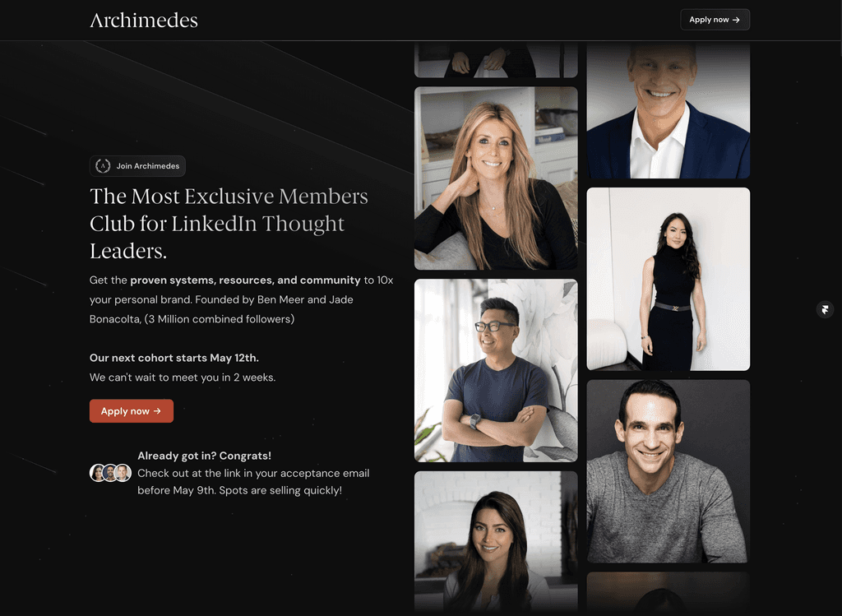
Task: Click the main headline about LinkedIn Thought Leaders
Action: click(229, 224)
